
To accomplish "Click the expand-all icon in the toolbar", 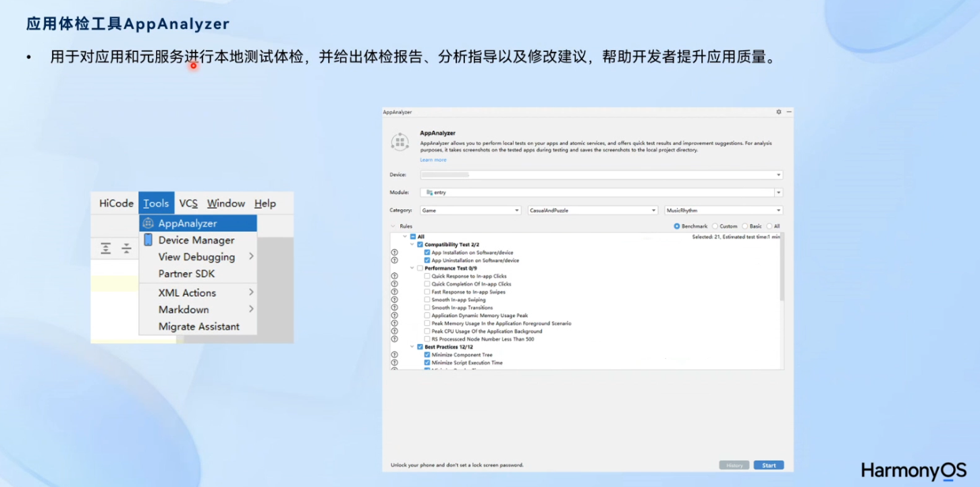I will (106, 248).
